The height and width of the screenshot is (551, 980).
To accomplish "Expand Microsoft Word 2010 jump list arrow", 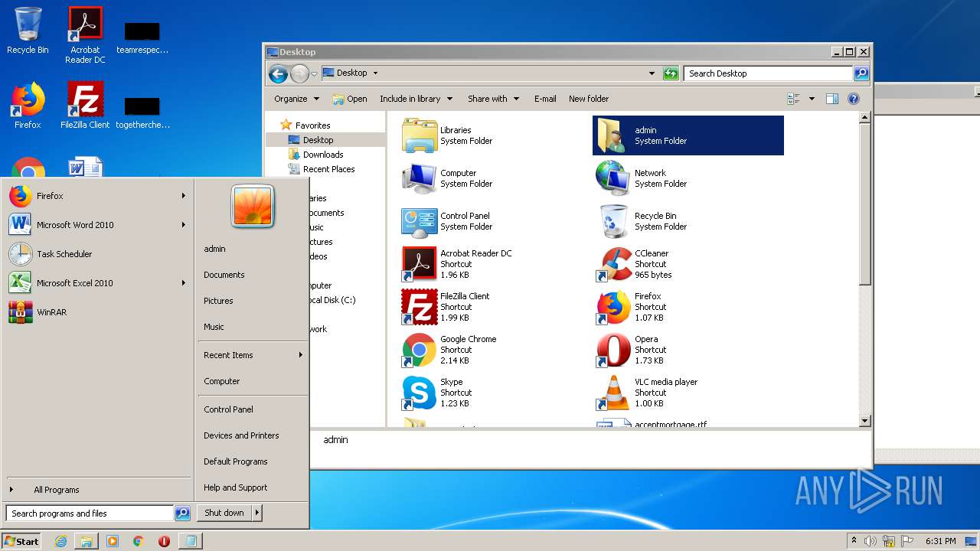I will (x=184, y=225).
